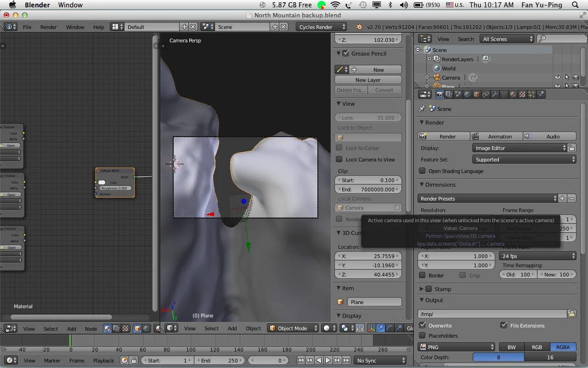Open the 24 fps frame rate dropdown
Image resolution: width=588 pixels, height=368 pixels.
click(537, 256)
